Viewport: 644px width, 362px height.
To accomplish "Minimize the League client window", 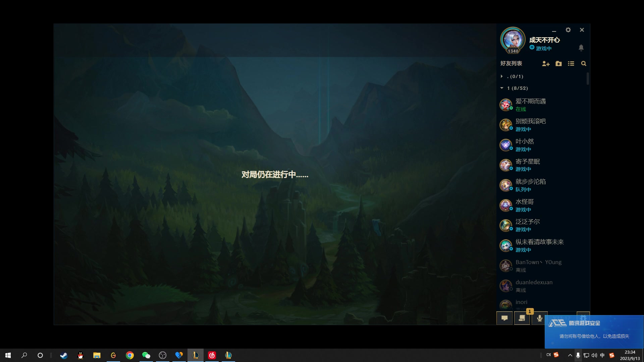I will 554,31.
